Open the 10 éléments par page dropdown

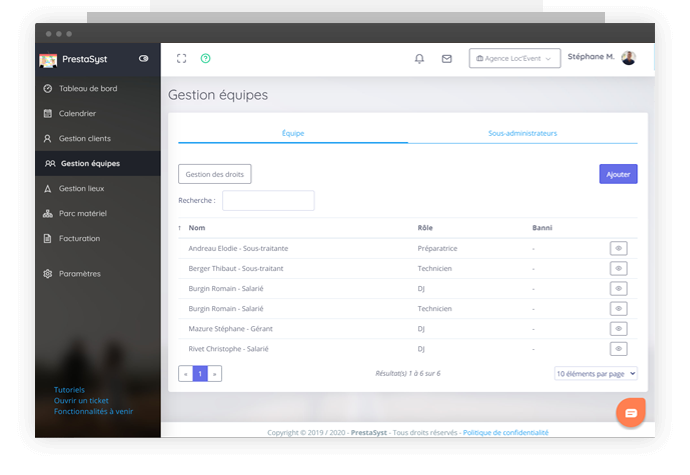pos(596,374)
